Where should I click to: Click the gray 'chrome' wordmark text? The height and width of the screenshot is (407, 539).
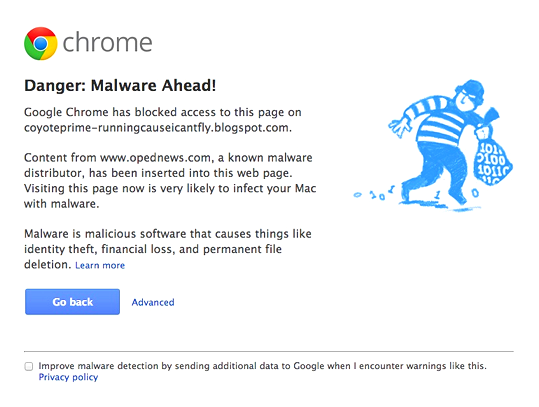pos(107,42)
